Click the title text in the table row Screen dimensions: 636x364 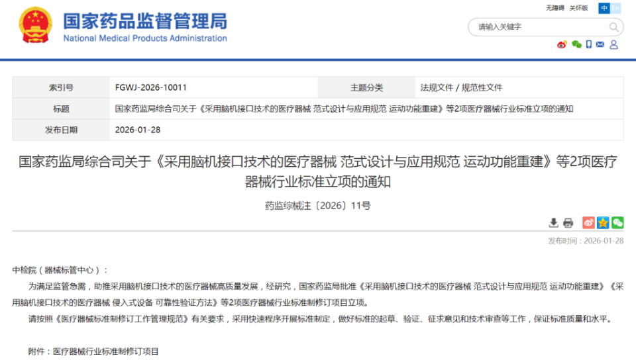coord(344,109)
